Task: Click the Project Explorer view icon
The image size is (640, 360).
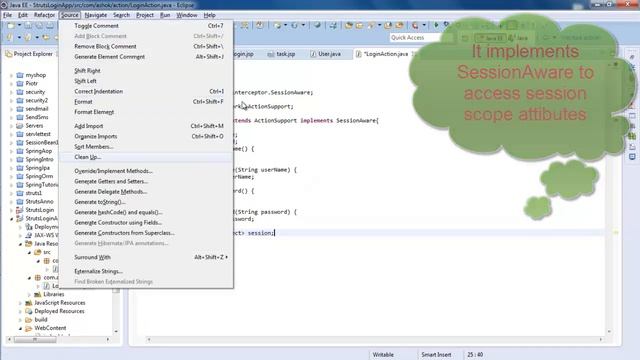Action: pos(9,54)
